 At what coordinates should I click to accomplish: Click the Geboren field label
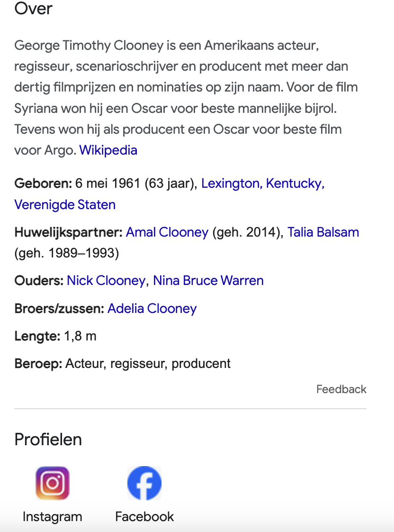click(x=43, y=183)
